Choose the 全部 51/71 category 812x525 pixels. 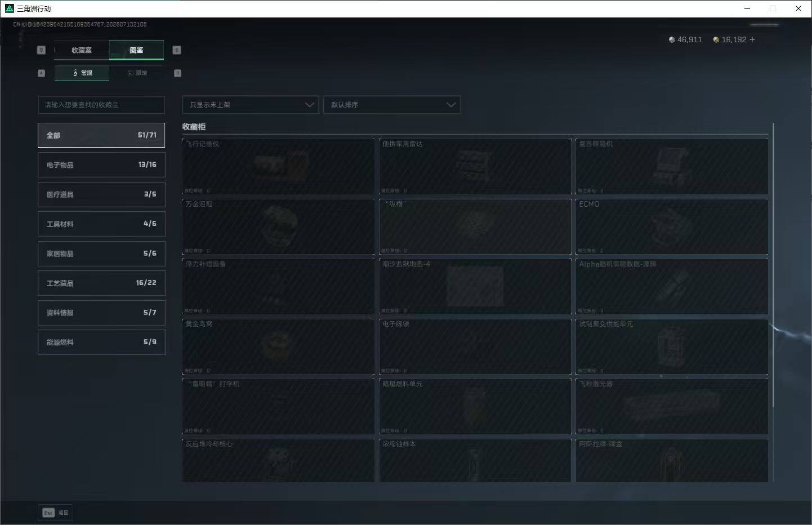(101, 135)
